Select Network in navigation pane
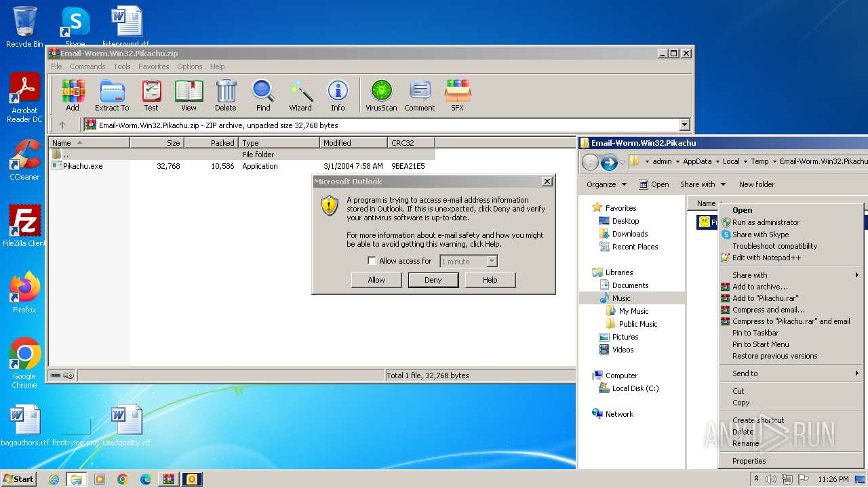Viewport: 868px width, 488px height. tap(619, 414)
